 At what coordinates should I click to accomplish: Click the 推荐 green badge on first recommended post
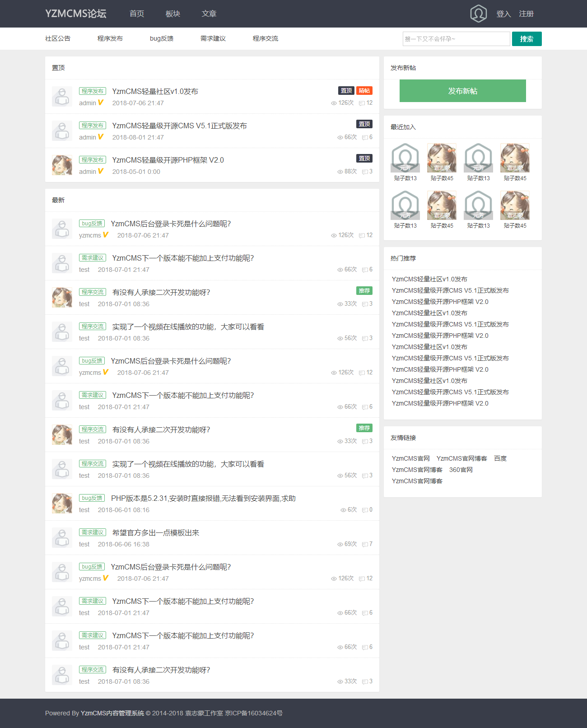(364, 291)
